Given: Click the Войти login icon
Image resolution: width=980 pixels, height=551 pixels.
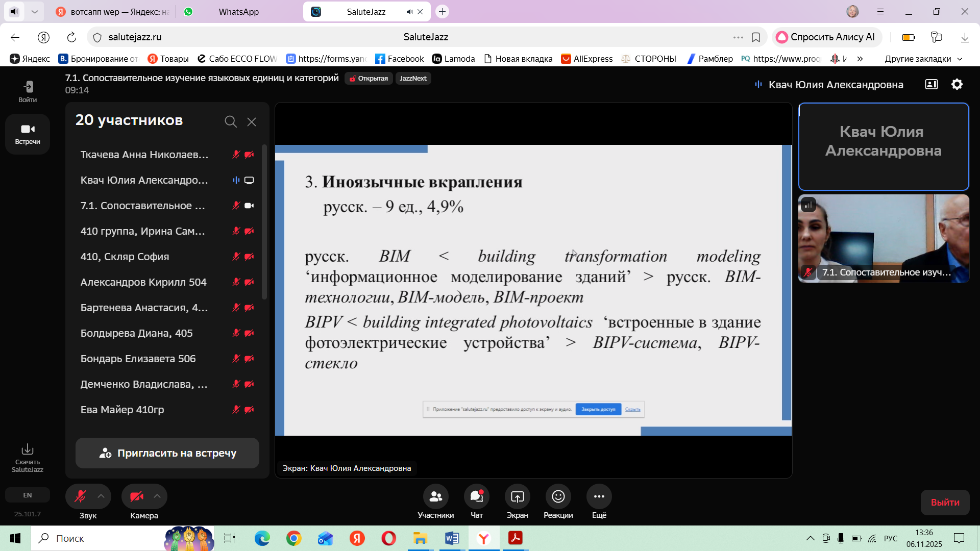Looking at the screenshot, I should pyautogui.click(x=28, y=87).
